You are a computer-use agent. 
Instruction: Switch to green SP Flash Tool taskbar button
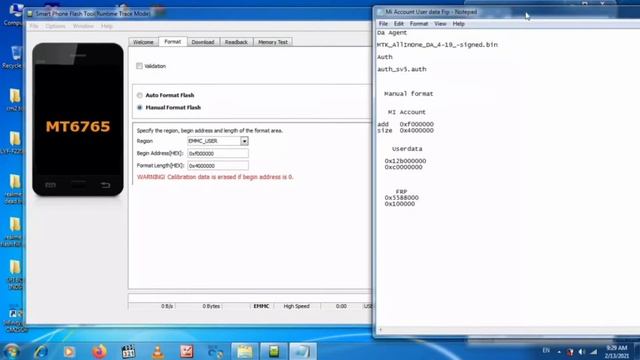[274, 351]
